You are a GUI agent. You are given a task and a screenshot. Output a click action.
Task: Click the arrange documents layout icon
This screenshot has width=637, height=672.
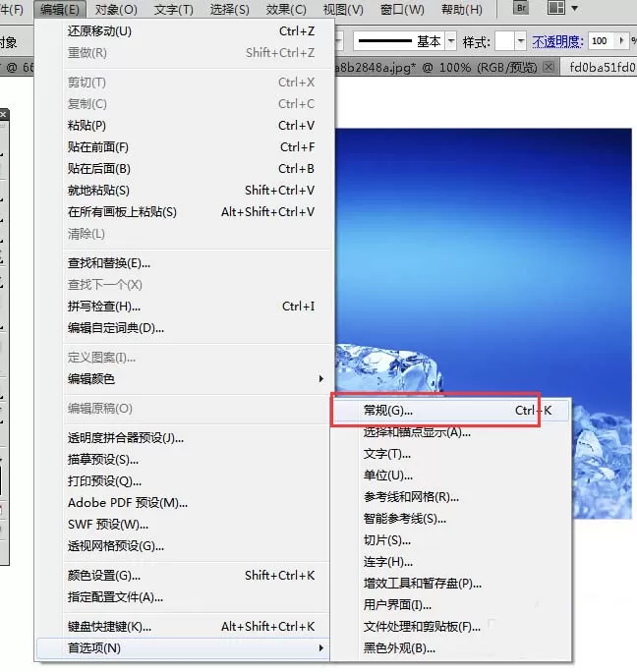coord(556,8)
